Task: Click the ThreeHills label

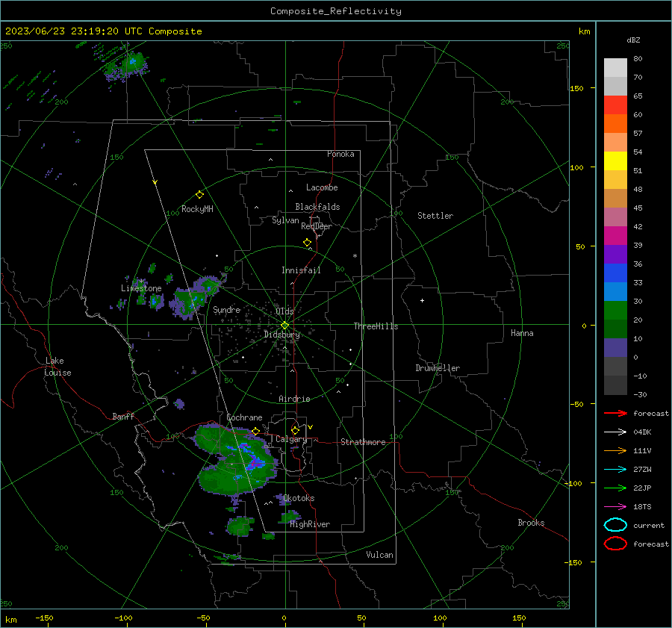Action: click(376, 326)
